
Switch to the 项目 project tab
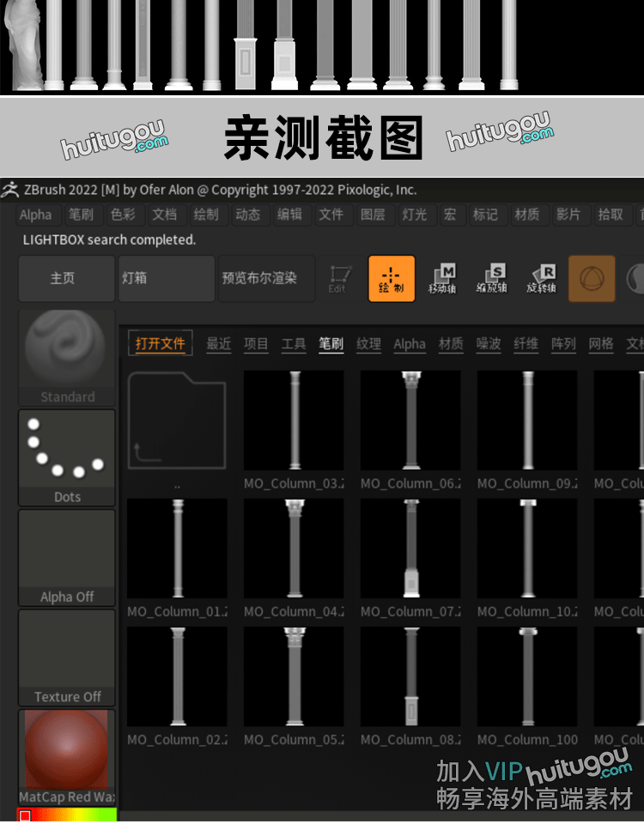tap(256, 344)
